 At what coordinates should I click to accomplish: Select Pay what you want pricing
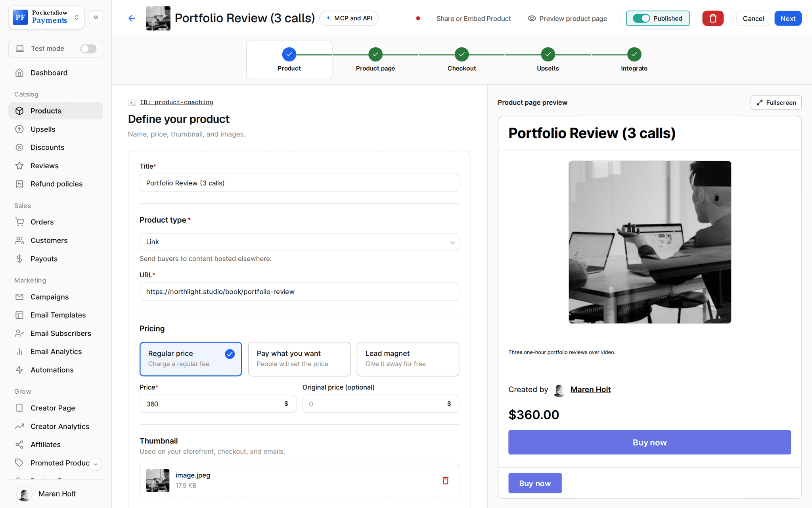click(x=299, y=359)
